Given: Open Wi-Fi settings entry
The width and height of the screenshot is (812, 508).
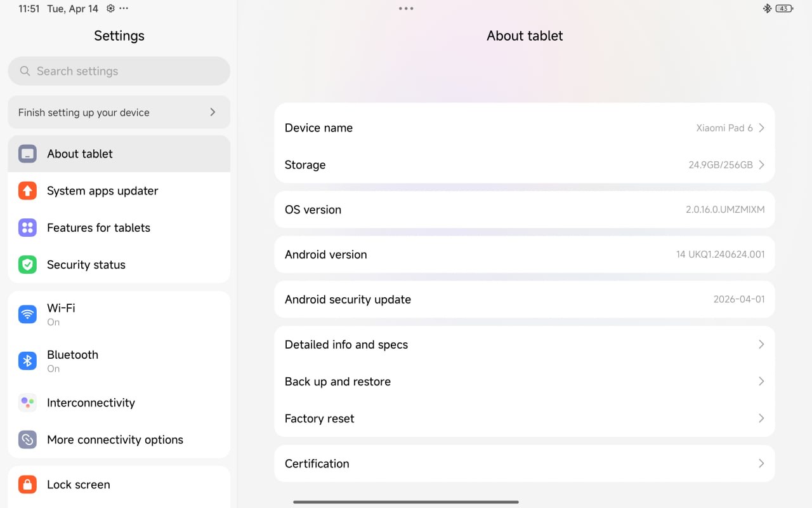Looking at the screenshot, I should point(119,314).
